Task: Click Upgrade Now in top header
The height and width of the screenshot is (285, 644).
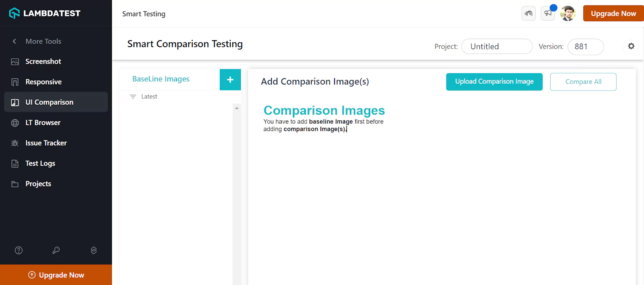Action: [x=613, y=13]
